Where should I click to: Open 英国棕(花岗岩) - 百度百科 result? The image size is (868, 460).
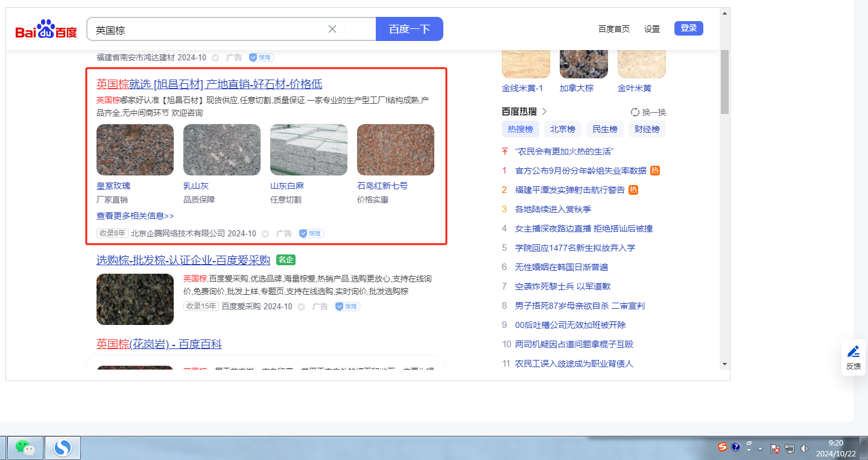click(x=159, y=344)
